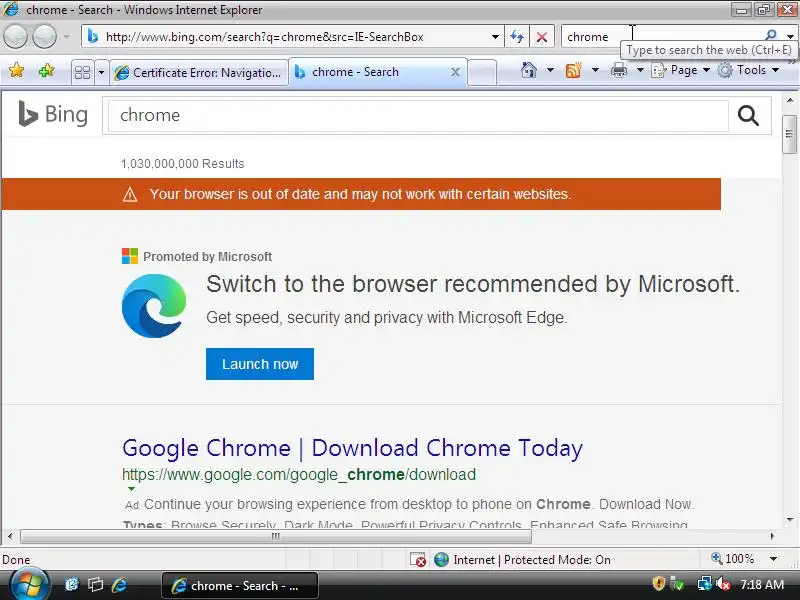Open Google Chrome Download Chrome Today link
The height and width of the screenshot is (600, 800).
(353, 448)
